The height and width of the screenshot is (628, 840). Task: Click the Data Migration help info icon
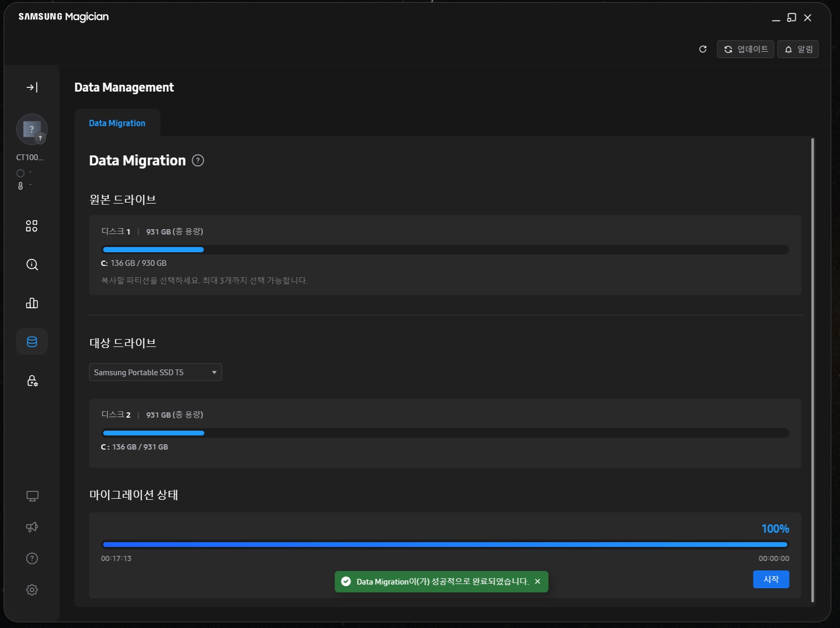tap(198, 161)
